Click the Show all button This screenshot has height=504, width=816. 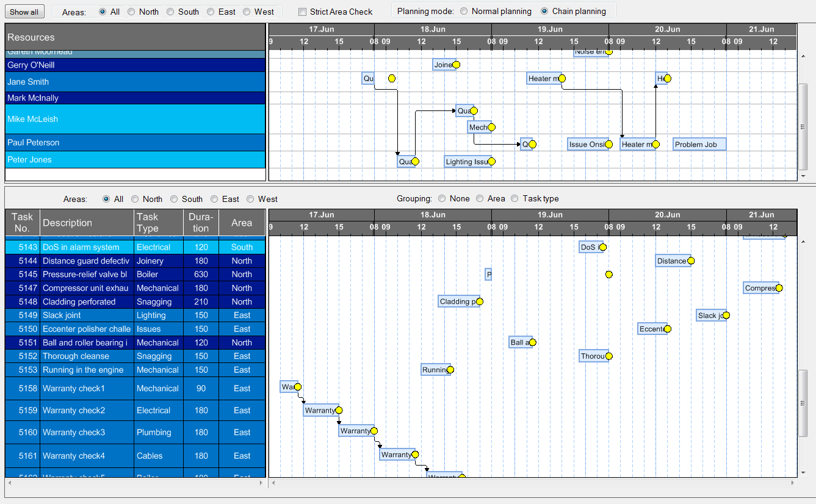(24, 12)
